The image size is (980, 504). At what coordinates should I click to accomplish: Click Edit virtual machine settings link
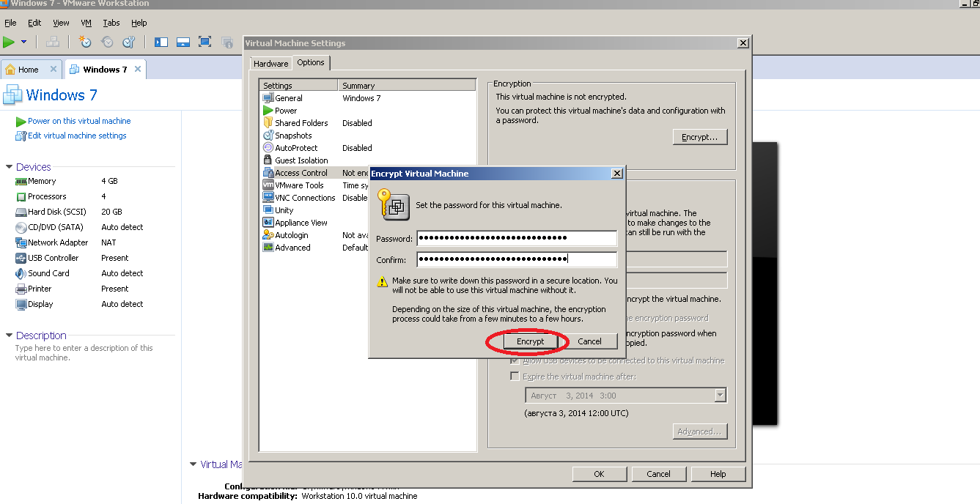pyautogui.click(x=77, y=136)
